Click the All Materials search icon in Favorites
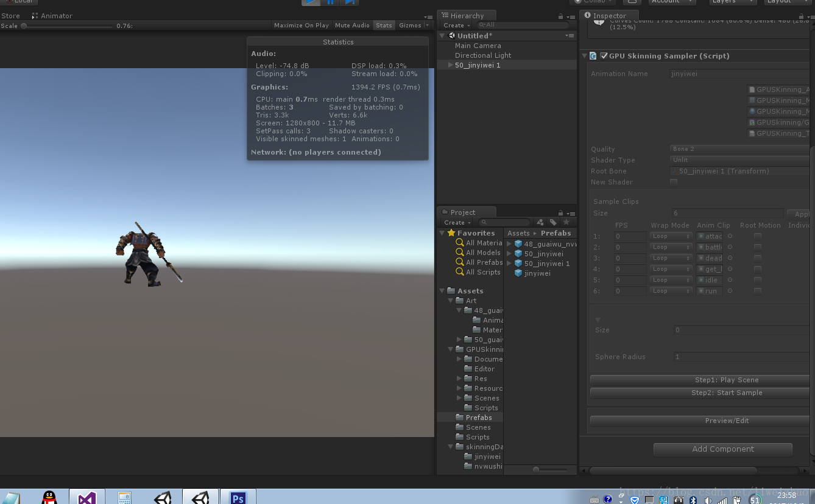This screenshot has width=815, height=504. pyautogui.click(x=460, y=243)
